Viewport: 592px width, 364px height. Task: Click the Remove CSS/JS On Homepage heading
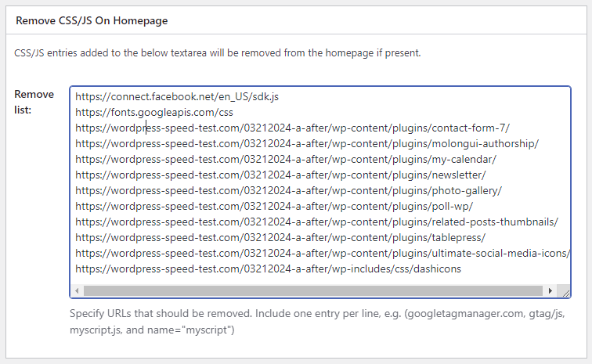[x=92, y=20]
